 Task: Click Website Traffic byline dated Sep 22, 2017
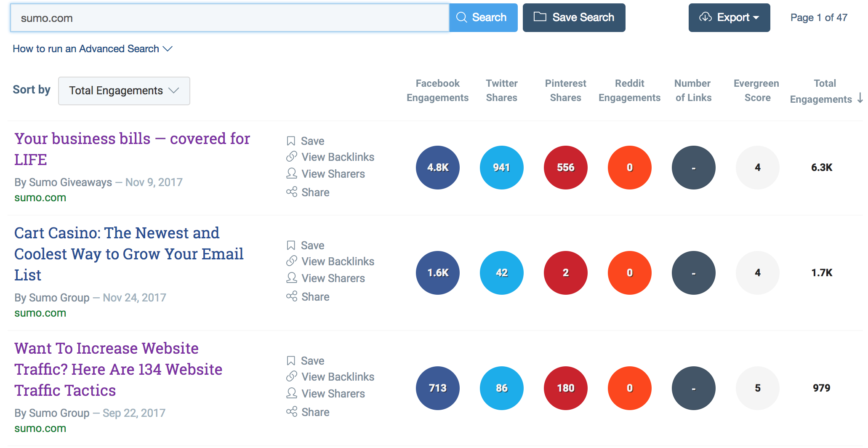[90, 413]
